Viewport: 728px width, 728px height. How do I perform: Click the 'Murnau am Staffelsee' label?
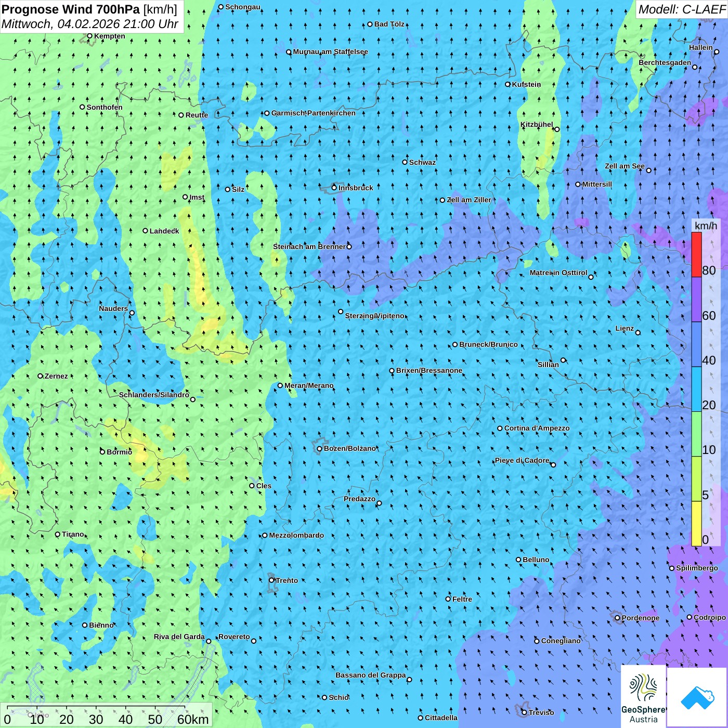pyautogui.click(x=330, y=51)
